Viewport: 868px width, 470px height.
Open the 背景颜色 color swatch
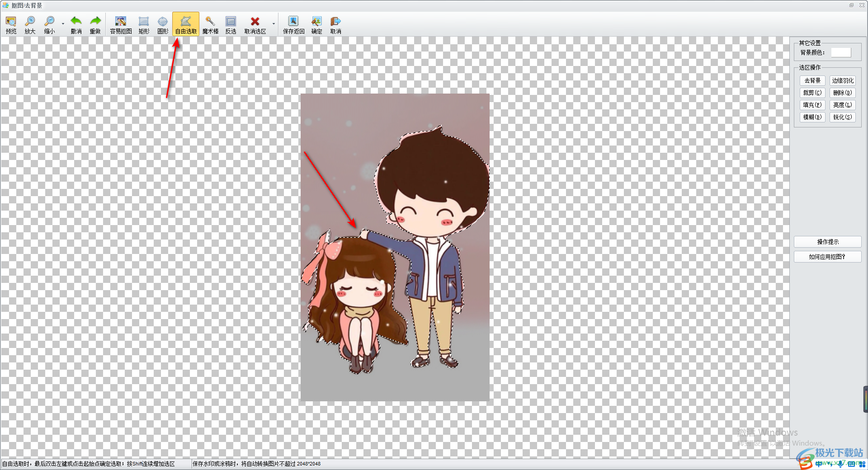pos(841,53)
